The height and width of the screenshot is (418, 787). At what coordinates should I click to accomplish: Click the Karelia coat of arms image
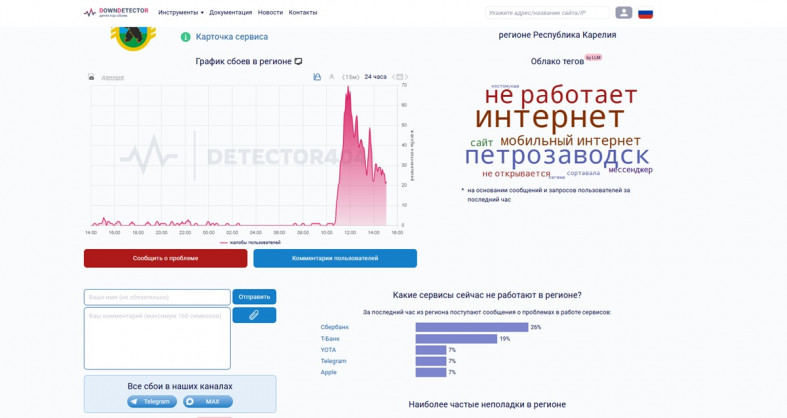(133, 39)
